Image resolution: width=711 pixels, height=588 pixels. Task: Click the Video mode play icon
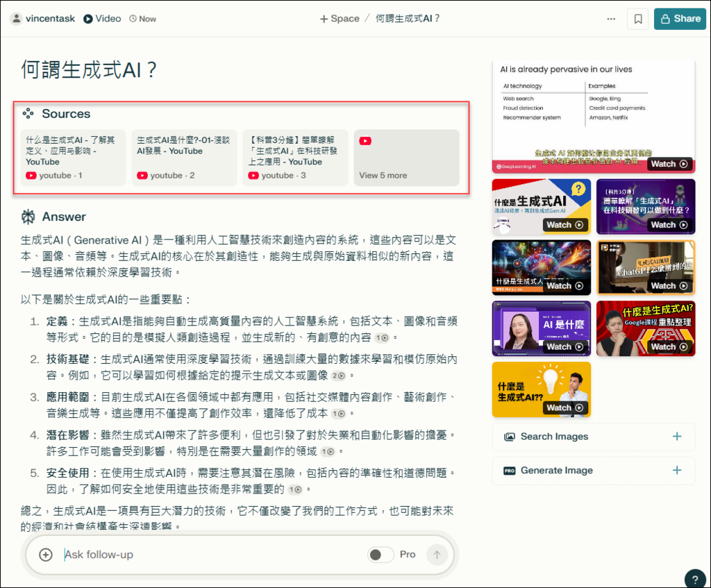pyautogui.click(x=88, y=19)
